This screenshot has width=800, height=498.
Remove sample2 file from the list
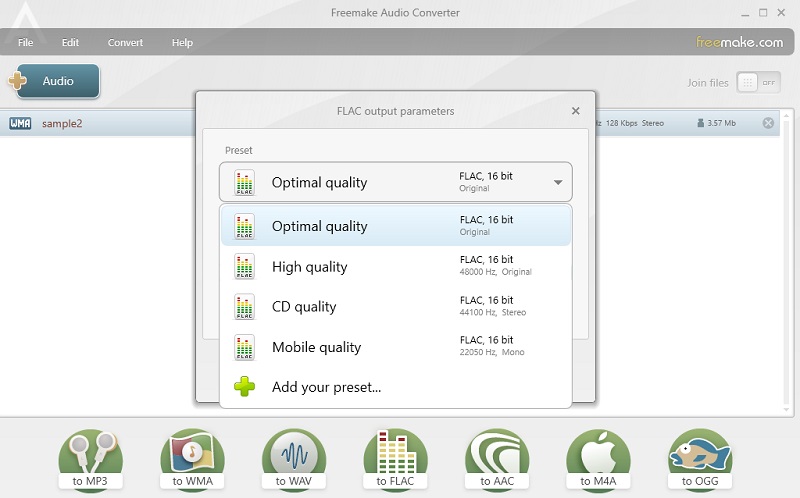(768, 123)
